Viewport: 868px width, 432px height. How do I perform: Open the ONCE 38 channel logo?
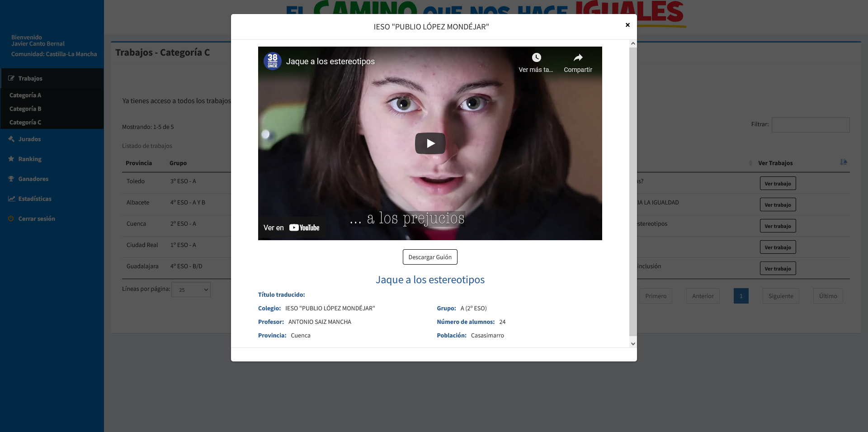[273, 61]
